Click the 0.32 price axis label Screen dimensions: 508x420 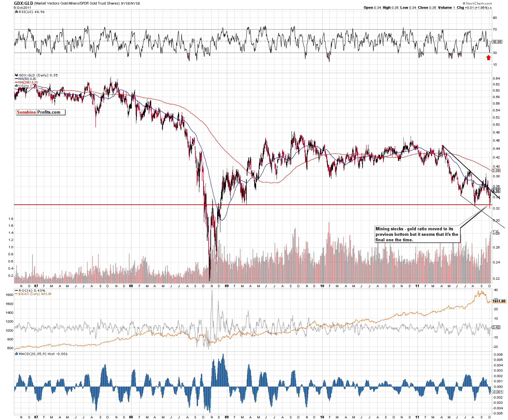click(x=496, y=208)
